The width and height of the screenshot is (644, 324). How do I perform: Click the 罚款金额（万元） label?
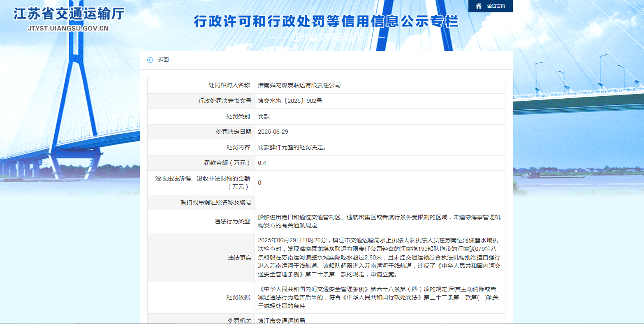point(228,163)
